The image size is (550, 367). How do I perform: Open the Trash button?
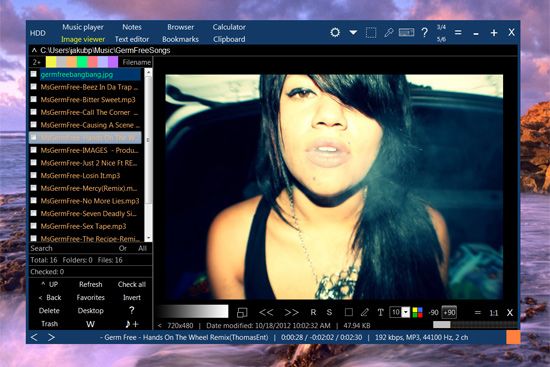click(49, 323)
